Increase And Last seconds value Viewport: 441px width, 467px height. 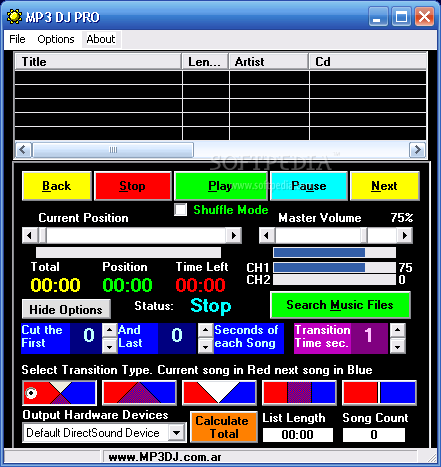(205, 331)
